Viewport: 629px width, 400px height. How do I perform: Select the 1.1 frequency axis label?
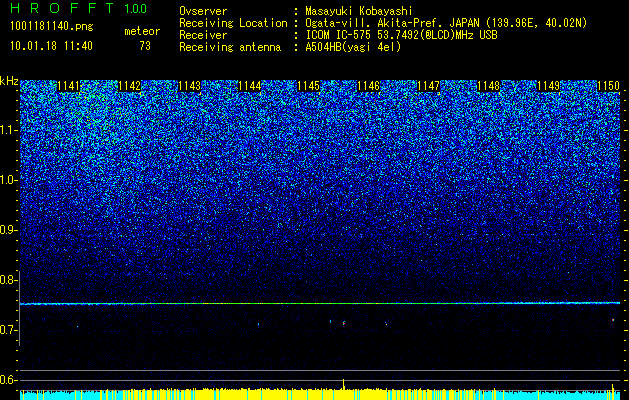tap(8, 130)
